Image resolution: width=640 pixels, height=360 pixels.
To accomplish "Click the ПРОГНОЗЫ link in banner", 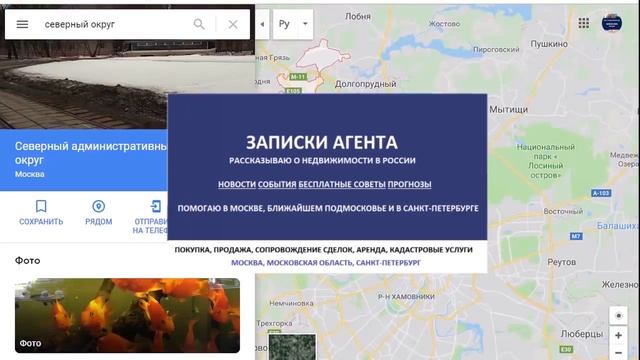I will click(x=409, y=184).
